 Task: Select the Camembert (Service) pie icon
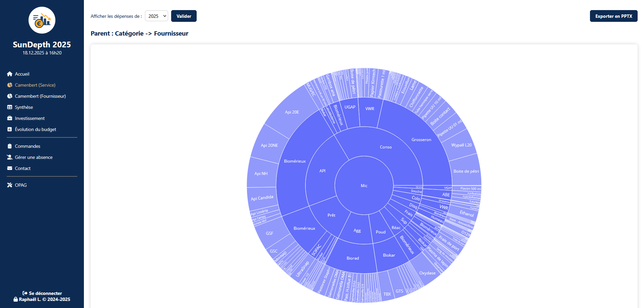(x=10, y=85)
